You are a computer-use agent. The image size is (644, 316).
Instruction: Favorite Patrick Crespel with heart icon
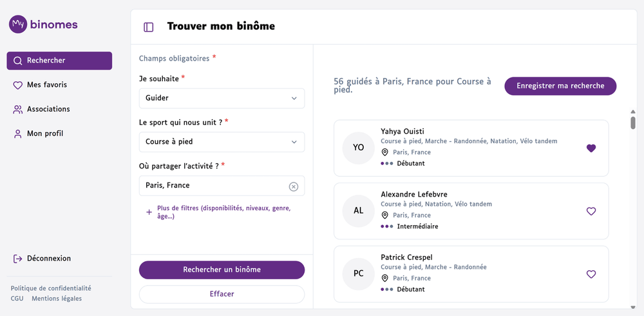click(x=591, y=274)
